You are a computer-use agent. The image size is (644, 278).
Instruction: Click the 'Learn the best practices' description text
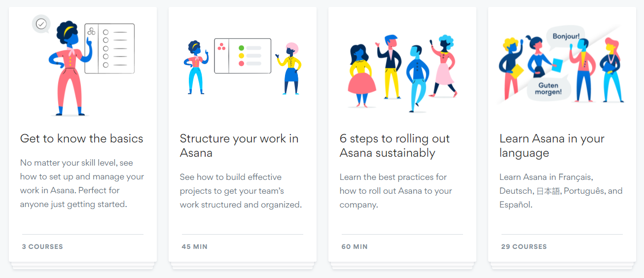[395, 191]
